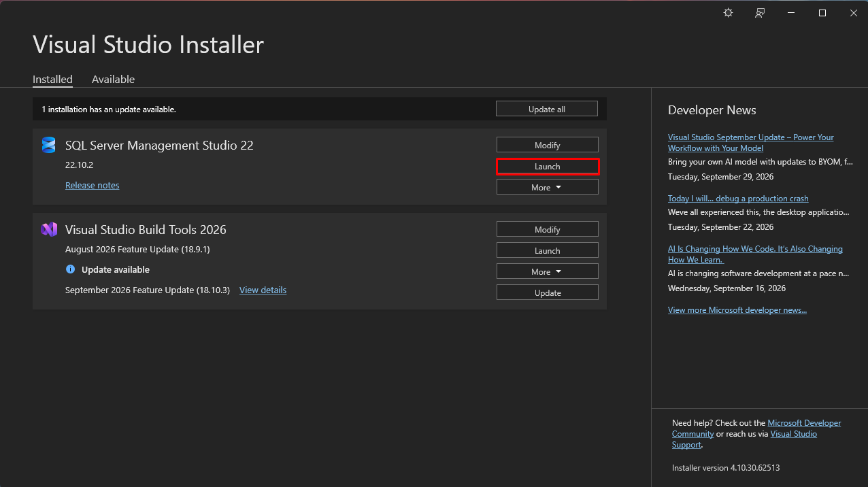Click the 'Weve all experienced this' summary text
This screenshot has width=868, height=487.
[758, 212]
